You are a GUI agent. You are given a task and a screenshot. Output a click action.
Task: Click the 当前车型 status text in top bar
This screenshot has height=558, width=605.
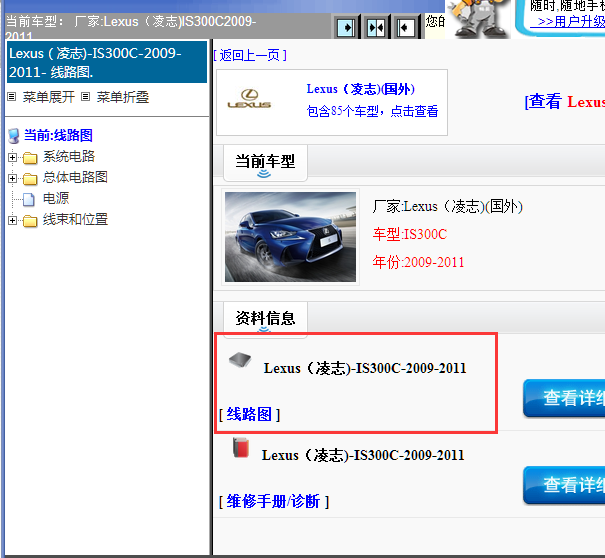(x=131, y=26)
